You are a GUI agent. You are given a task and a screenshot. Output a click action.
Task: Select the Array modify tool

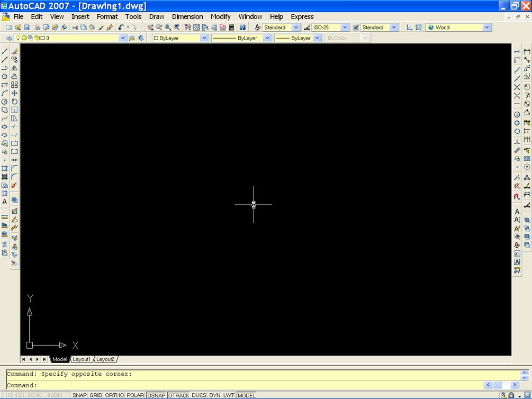(x=14, y=85)
